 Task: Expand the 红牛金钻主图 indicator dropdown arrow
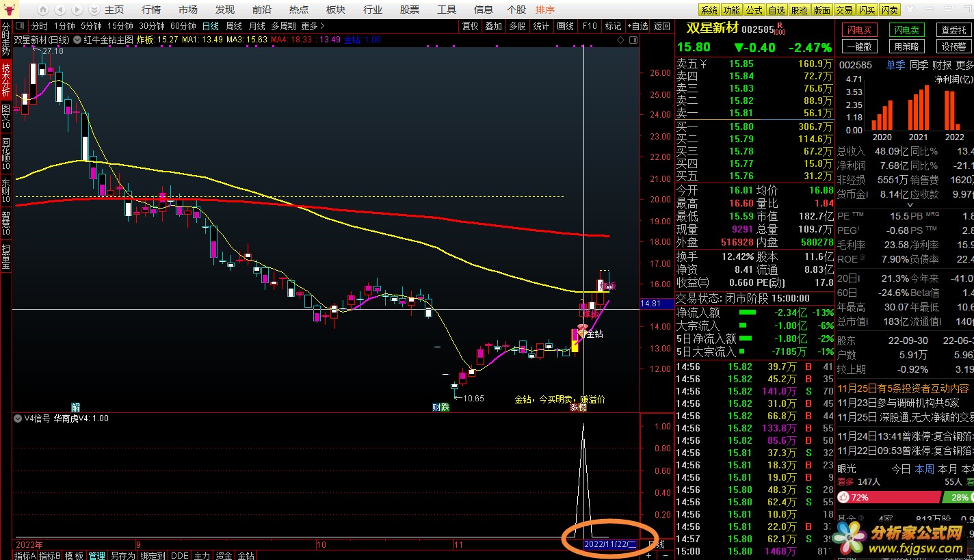(x=76, y=40)
